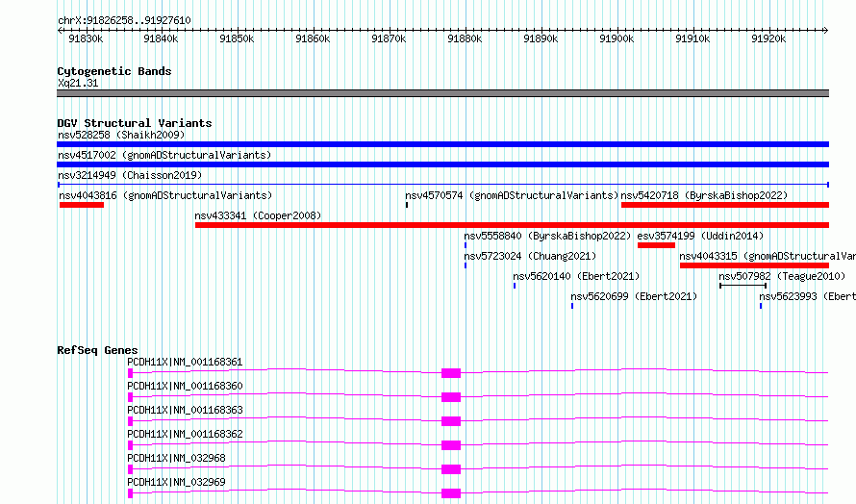The height and width of the screenshot is (504, 856).
Task: Select the nsv4043315 red variant bar
Action: [754, 265]
